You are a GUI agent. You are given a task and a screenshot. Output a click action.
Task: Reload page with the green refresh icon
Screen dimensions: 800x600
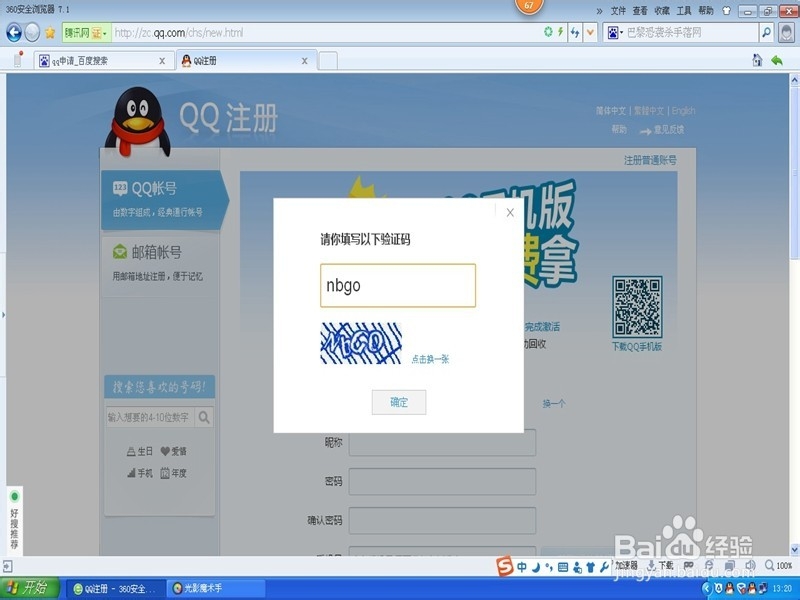click(548, 32)
